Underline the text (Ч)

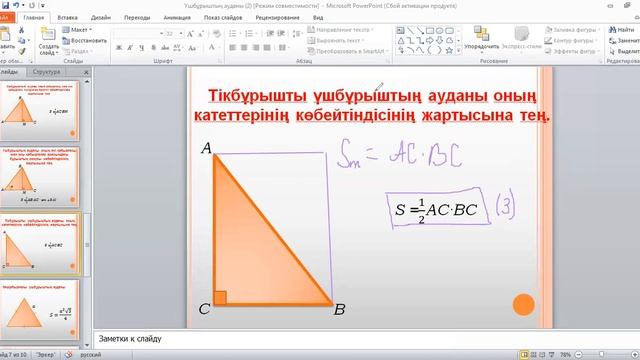142,48
